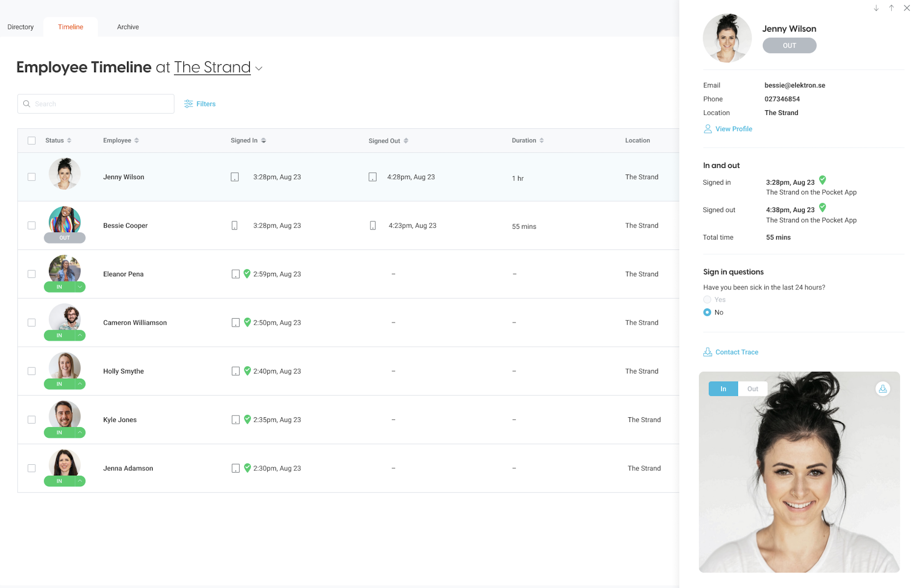Screen dimensions: 914x588
Task: Click Eleanor Pena's tablet device icon
Action: [x=235, y=274]
